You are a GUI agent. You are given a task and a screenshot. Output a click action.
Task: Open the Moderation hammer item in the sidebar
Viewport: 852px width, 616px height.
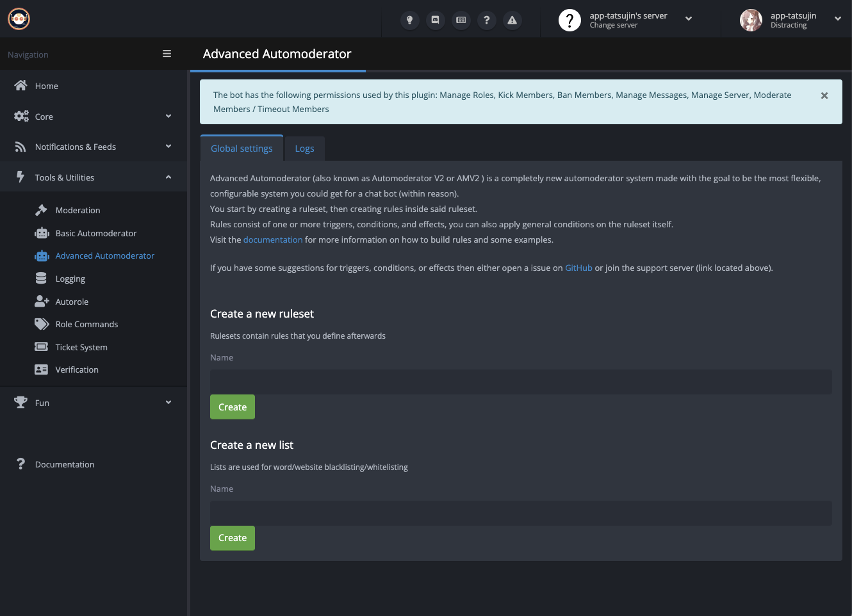pyautogui.click(x=78, y=210)
